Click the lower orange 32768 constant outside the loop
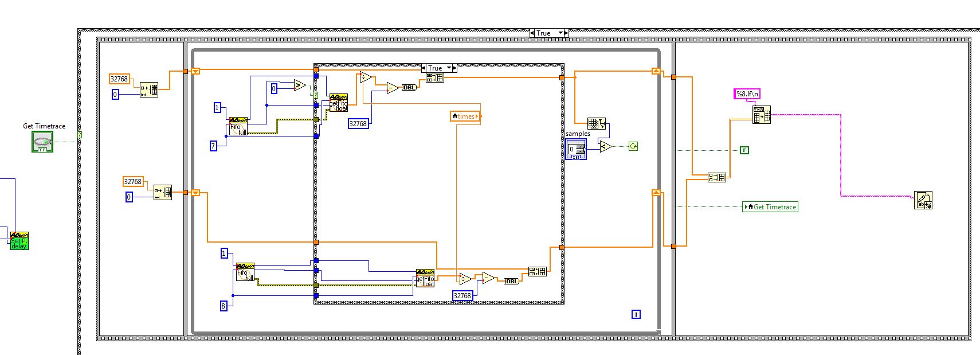This screenshot has height=355, width=980. pos(133,181)
